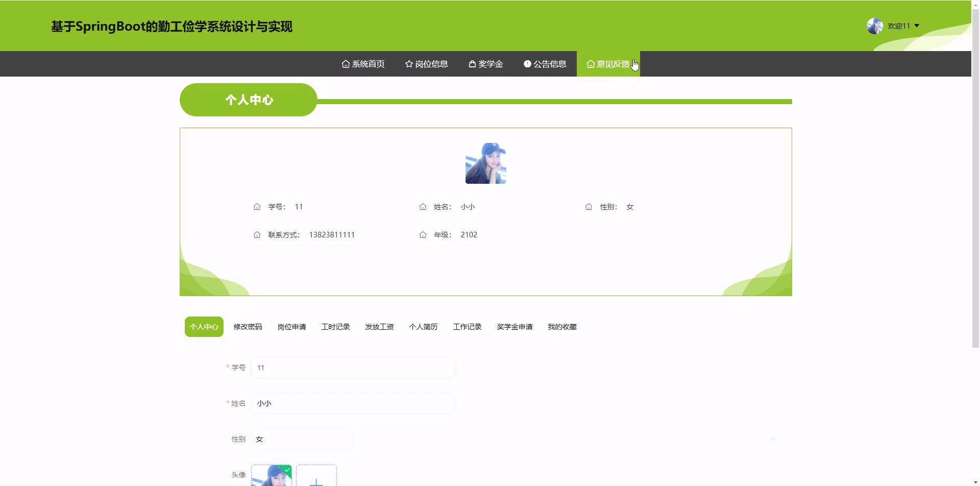Click the 头像 form label
This screenshot has width=980, height=486.
coord(238,475)
